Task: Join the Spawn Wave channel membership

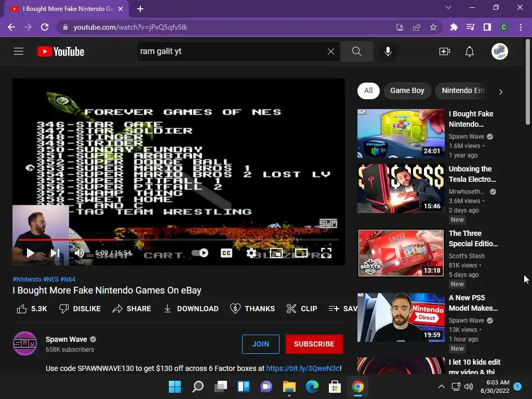Action: click(x=261, y=344)
